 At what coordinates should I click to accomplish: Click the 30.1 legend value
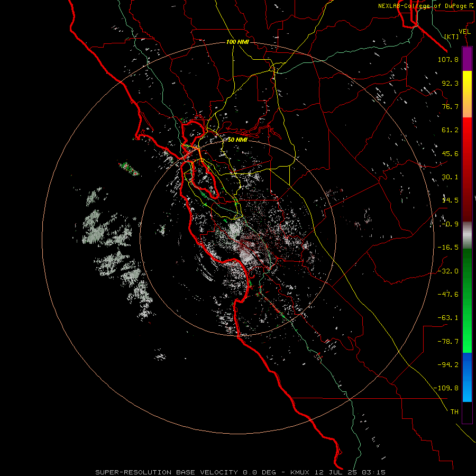tap(450, 177)
